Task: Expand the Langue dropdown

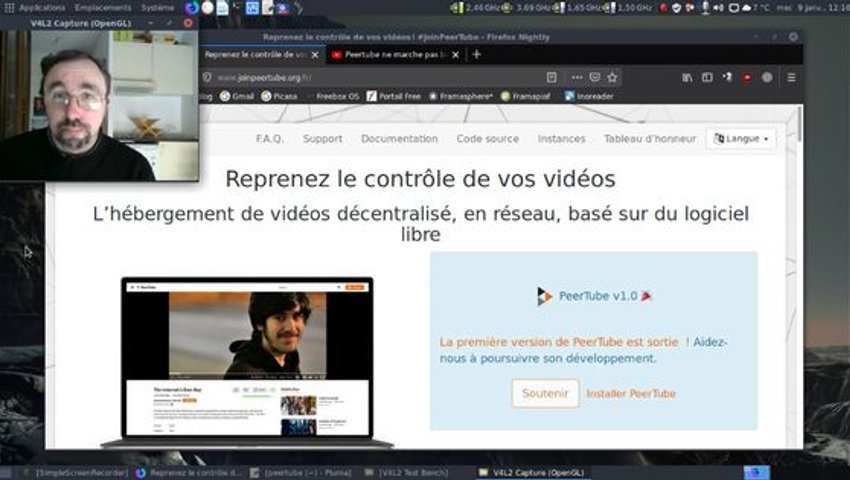Action: pos(741,139)
